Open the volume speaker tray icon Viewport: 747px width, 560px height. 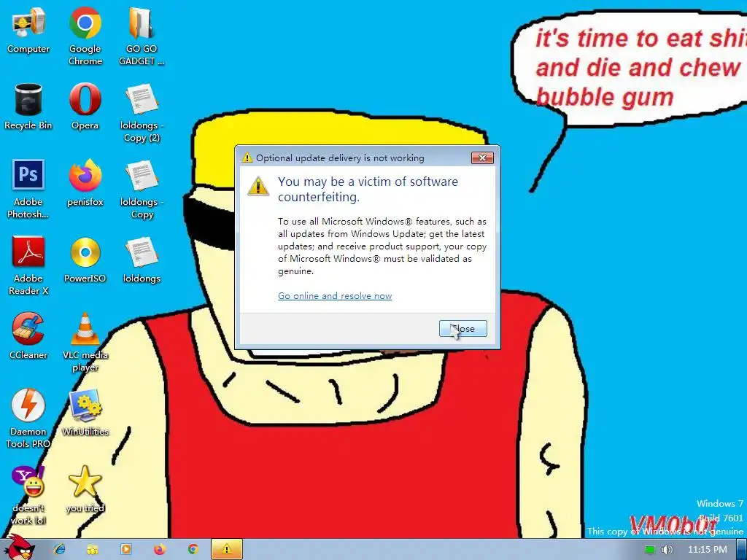pyautogui.click(x=667, y=550)
